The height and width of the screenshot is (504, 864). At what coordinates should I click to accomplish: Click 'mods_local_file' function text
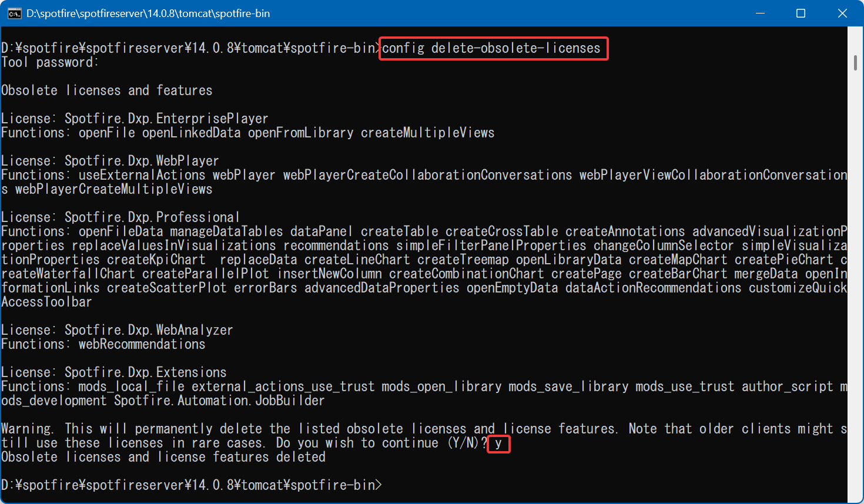[x=132, y=387]
